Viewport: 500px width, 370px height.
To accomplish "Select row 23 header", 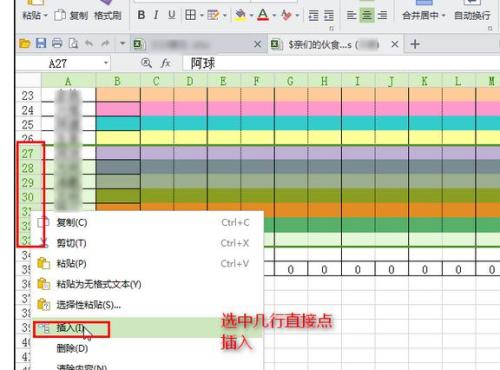I will click(28, 96).
